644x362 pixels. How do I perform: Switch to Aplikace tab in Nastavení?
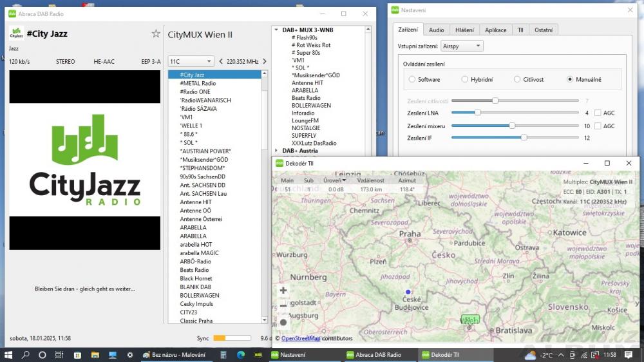tap(496, 30)
